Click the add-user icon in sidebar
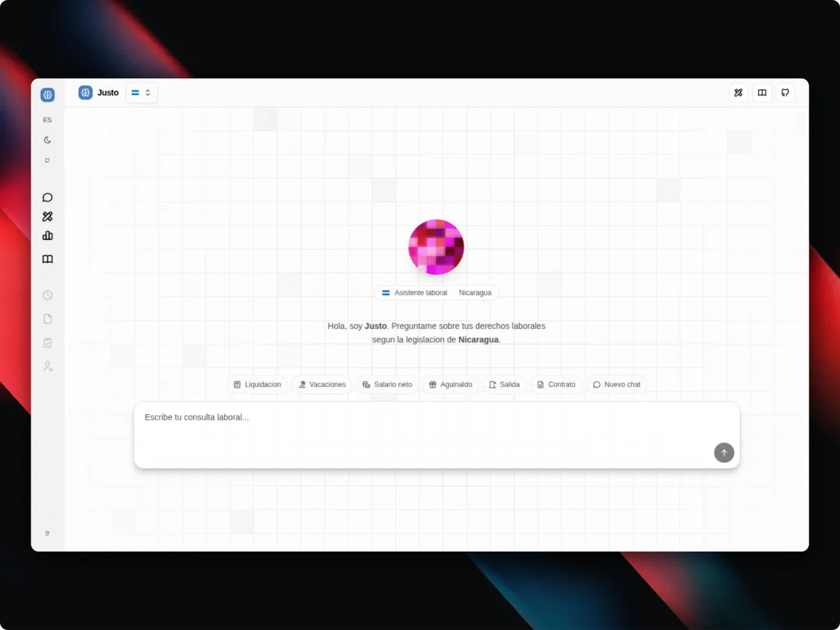The width and height of the screenshot is (840, 630). (48, 366)
